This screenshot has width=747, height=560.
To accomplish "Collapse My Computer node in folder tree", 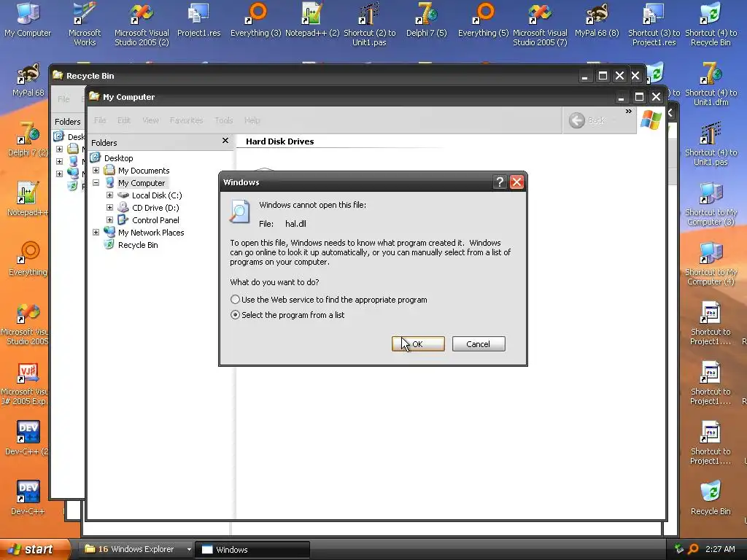I will pos(96,182).
